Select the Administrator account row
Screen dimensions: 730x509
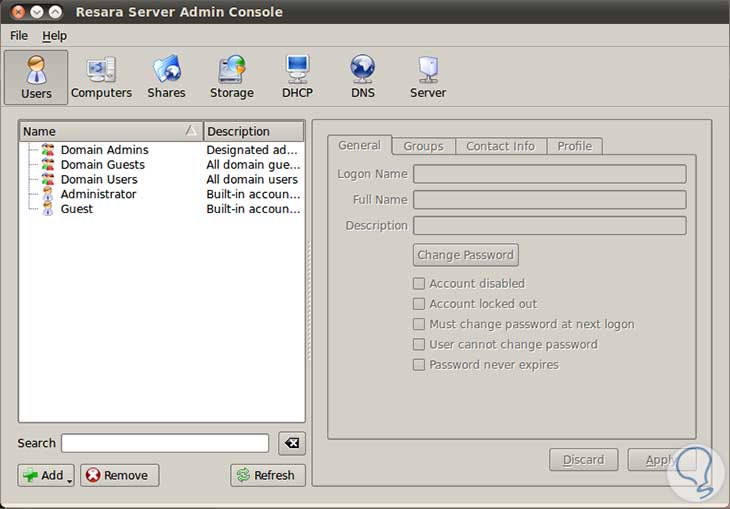coord(162,194)
